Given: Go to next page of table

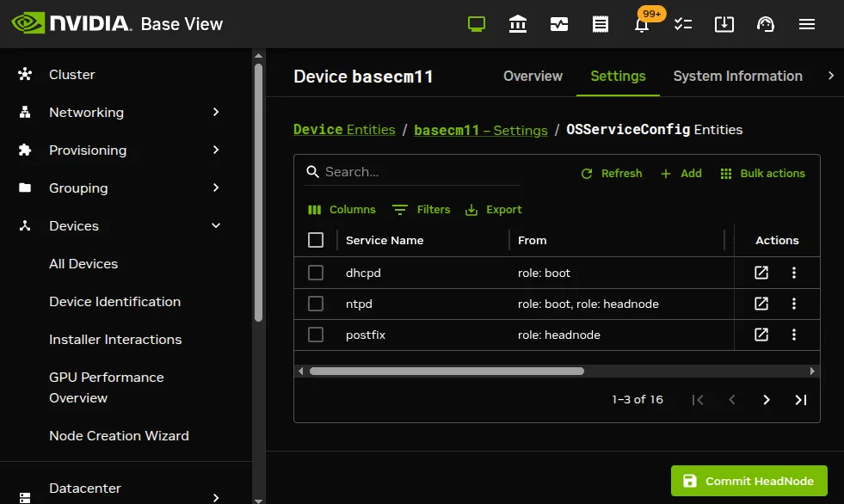Looking at the screenshot, I should tap(766, 400).
